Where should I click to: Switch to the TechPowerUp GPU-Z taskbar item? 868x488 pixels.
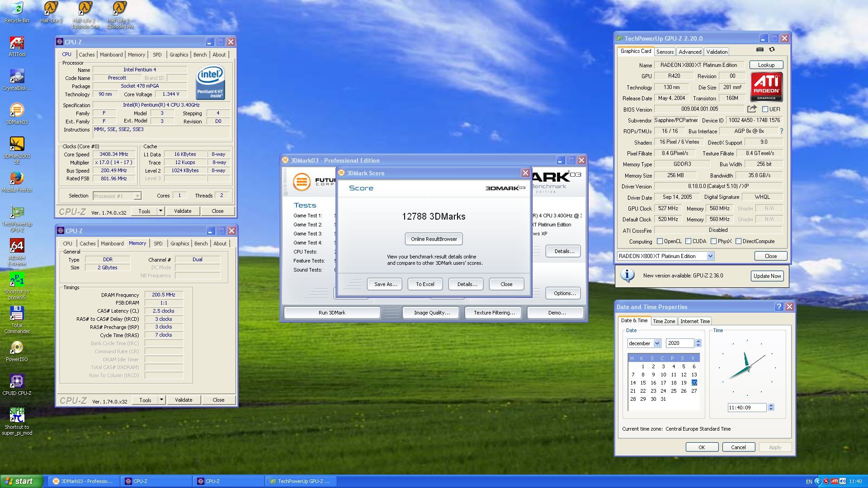click(x=300, y=481)
